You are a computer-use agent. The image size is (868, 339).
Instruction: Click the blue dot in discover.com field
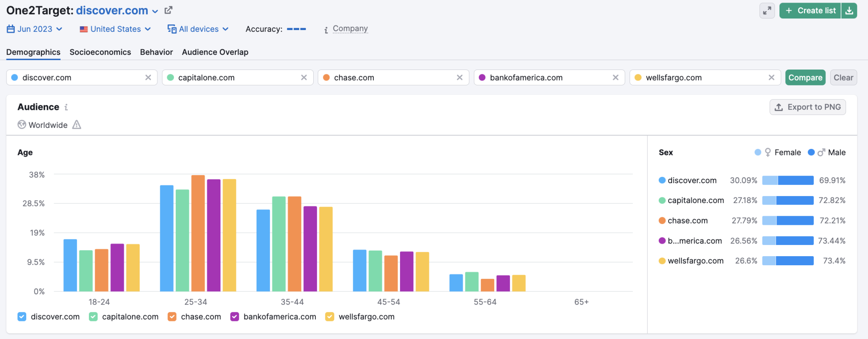[15, 78]
